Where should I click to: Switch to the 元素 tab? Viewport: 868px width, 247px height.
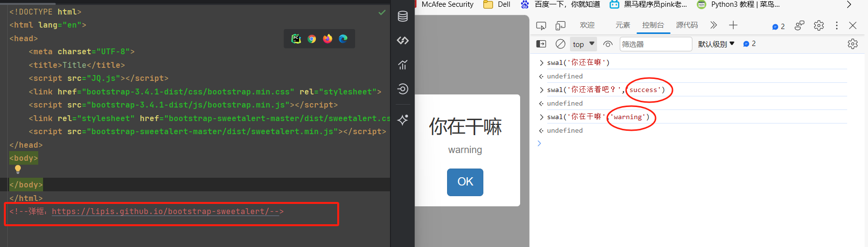pyautogui.click(x=623, y=25)
